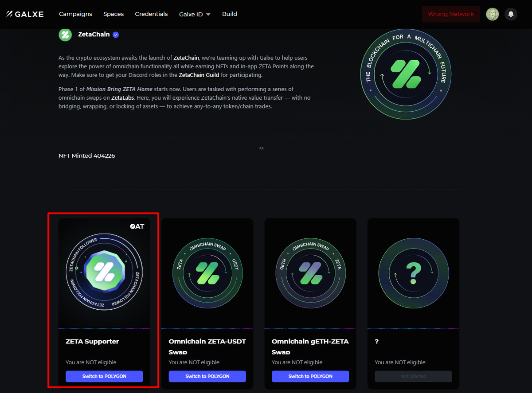Open the gETH-ZETA Omnichain Swap NFT image
The height and width of the screenshot is (393, 532).
pyautogui.click(x=310, y=273)
